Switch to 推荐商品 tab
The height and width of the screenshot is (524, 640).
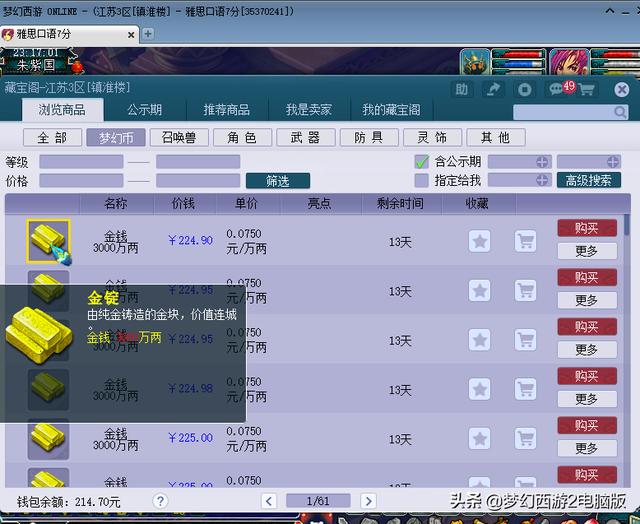tap(227, 110)
